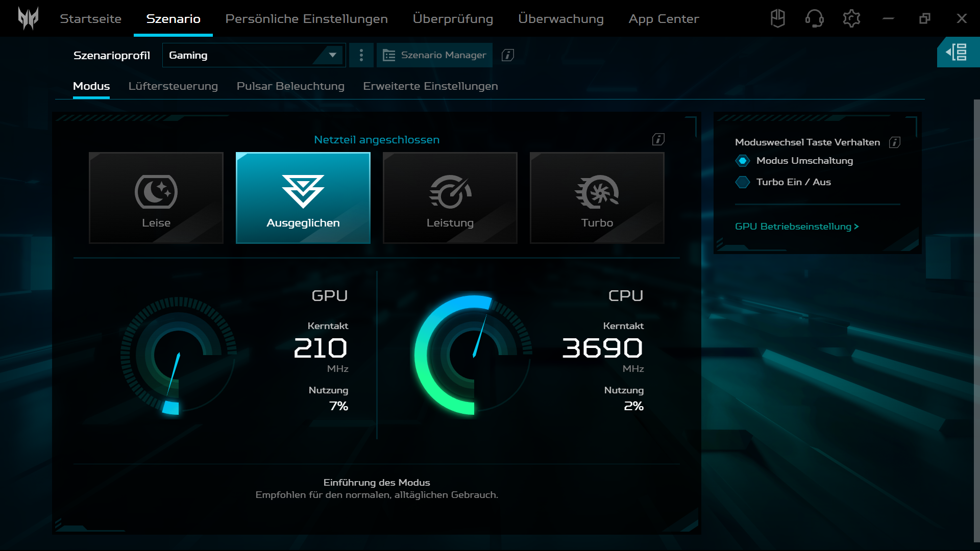Screen dimensions: 980x551
Task: Select the Leise quiet mode tile
Action: pyautogui.click(x=156, y=198)
